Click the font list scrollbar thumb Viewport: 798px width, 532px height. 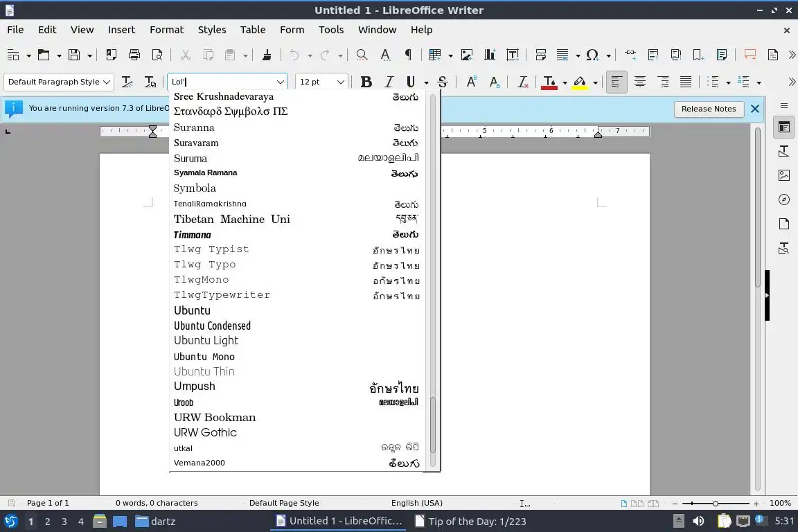433,425
